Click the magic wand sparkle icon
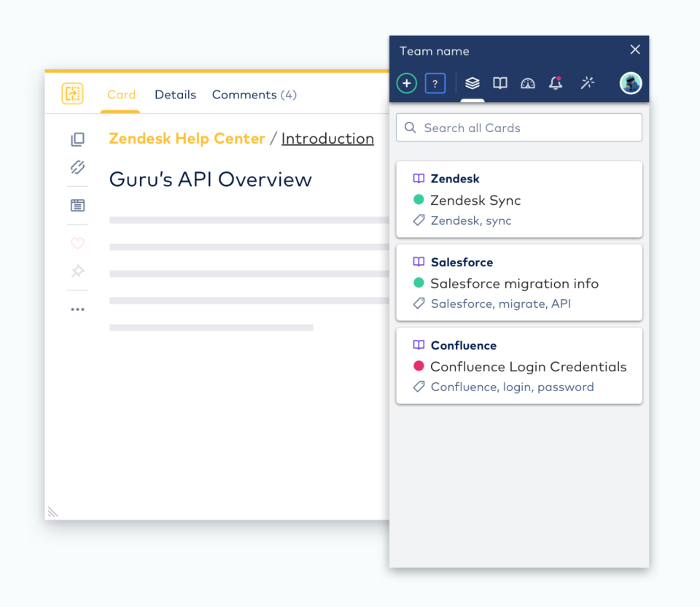 (588, 82)
